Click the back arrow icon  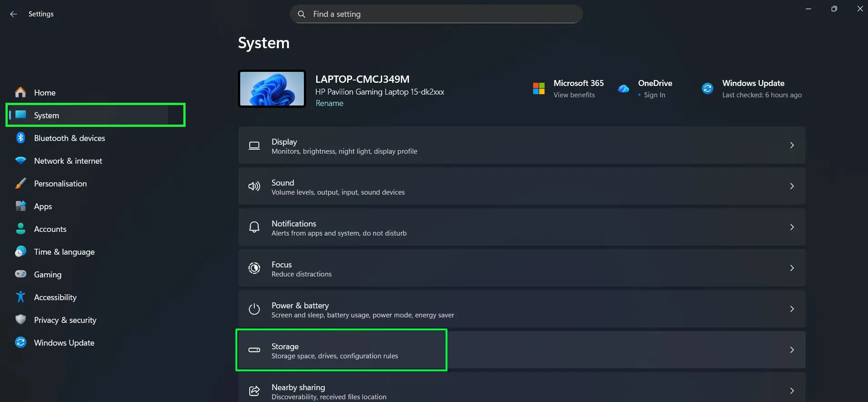[x=14, y=14]
